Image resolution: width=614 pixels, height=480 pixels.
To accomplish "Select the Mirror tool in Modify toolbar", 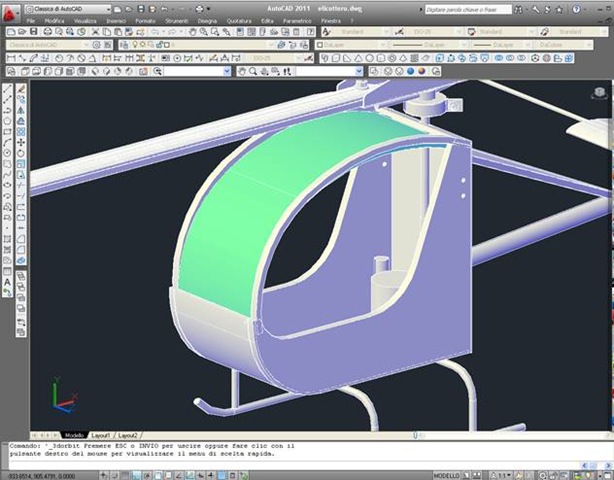I will (x=21, y=109).
